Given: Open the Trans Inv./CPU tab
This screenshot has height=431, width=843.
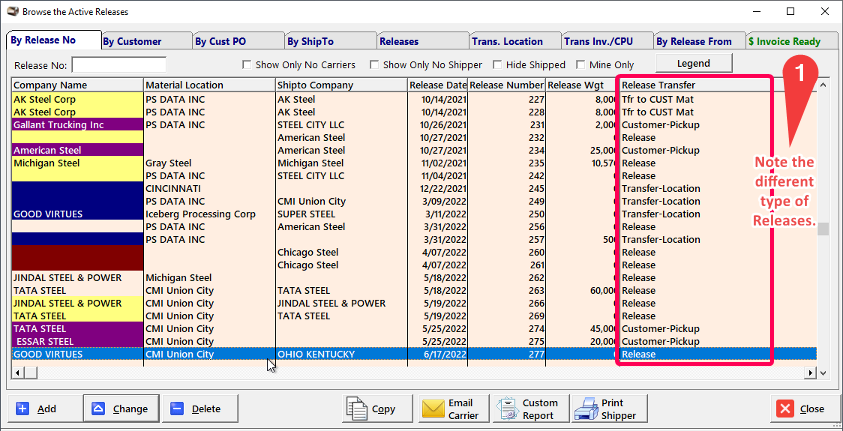Looking at the screenshot, I should pos(608,41).
